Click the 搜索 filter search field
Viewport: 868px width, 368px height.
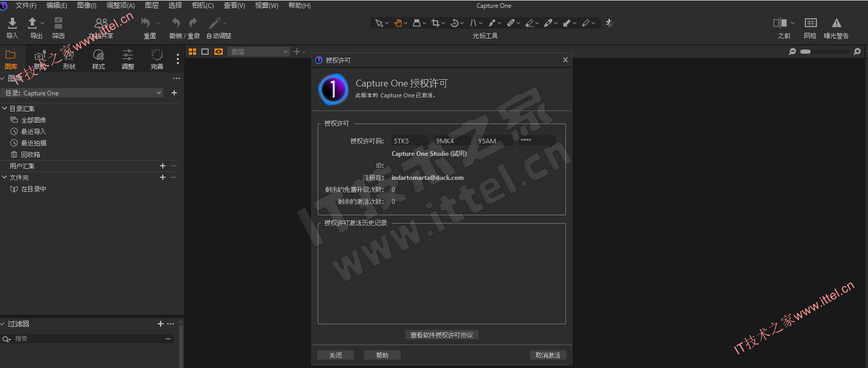(x=86, y=339)
